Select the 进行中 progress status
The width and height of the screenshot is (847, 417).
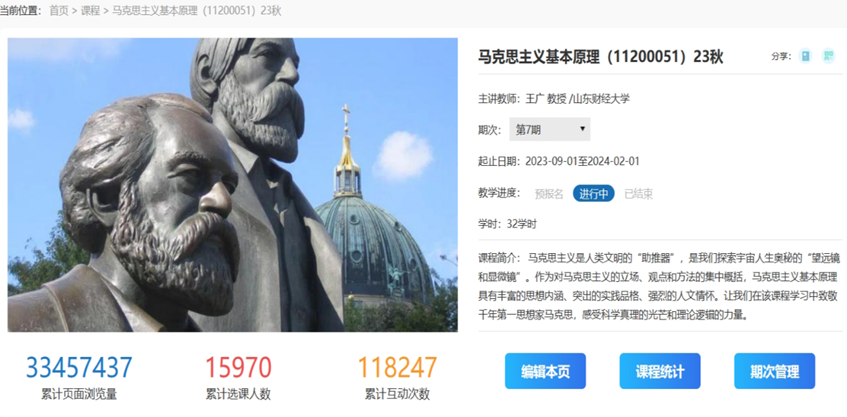594,194
